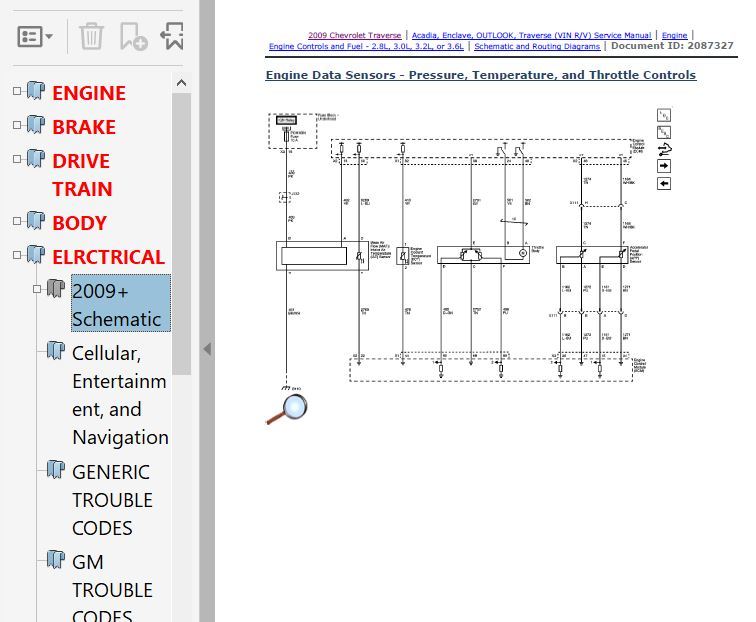This screenshot has height=622, width=756.
Task: Open the BRAKE bookmark
Action: point(84,127)
